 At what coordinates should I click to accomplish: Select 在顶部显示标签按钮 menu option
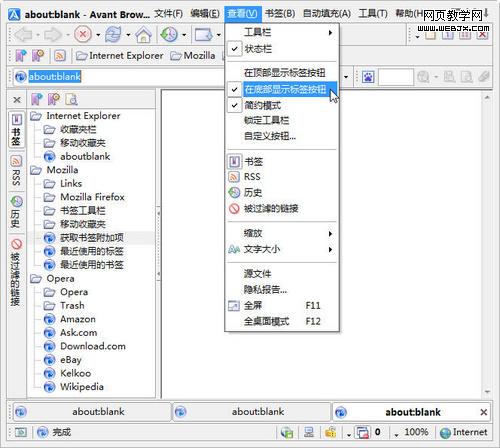[282, 72]
